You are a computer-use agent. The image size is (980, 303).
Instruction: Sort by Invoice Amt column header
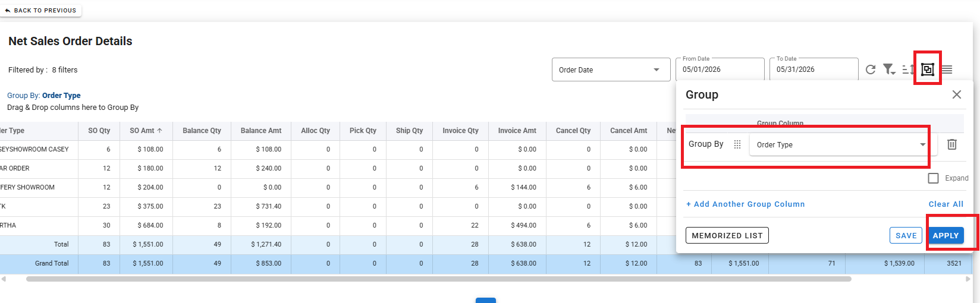click(517, 131)
